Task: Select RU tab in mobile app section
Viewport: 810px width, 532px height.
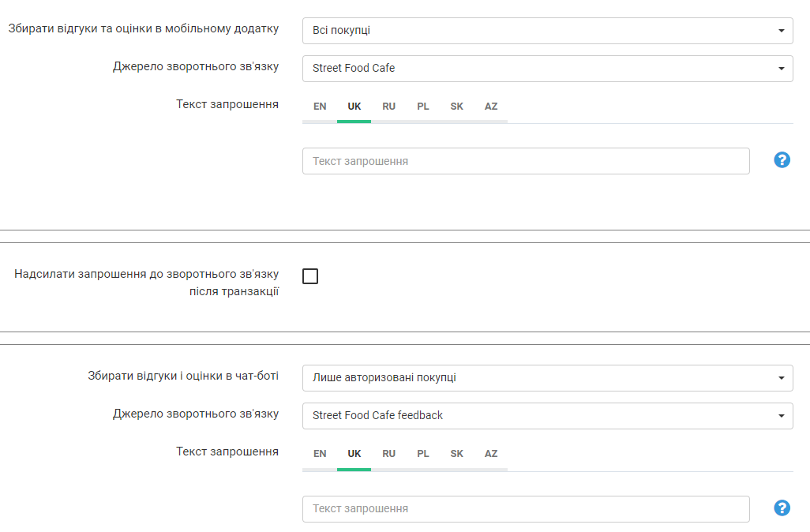Action: [388, 107]
